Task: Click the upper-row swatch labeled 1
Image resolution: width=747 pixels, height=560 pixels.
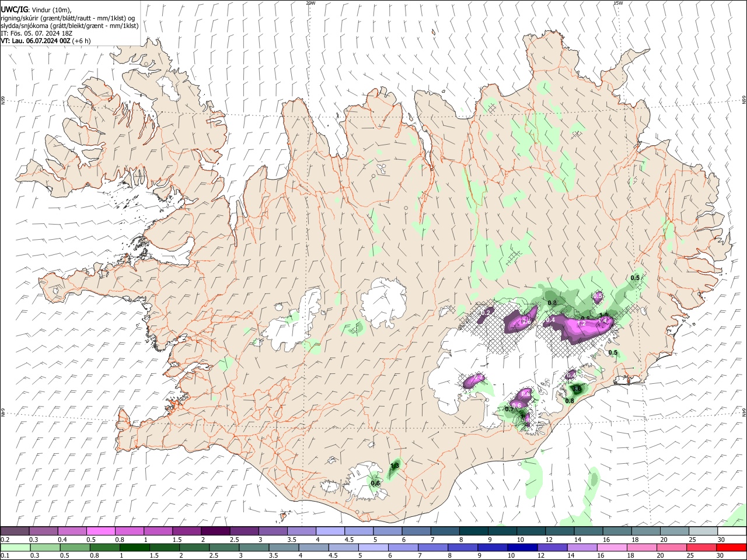Action: coord(158,531)
